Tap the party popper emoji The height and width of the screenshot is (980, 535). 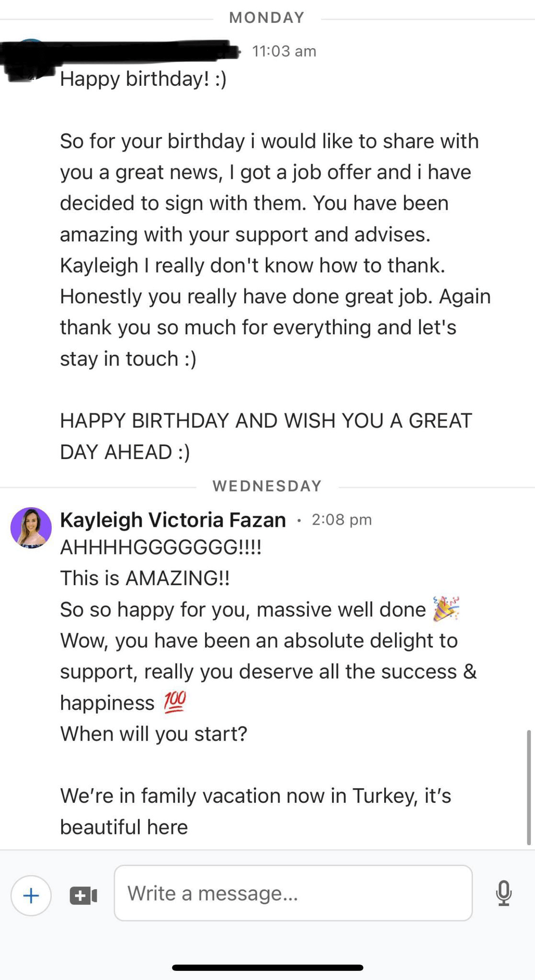[x=446, y=609]
